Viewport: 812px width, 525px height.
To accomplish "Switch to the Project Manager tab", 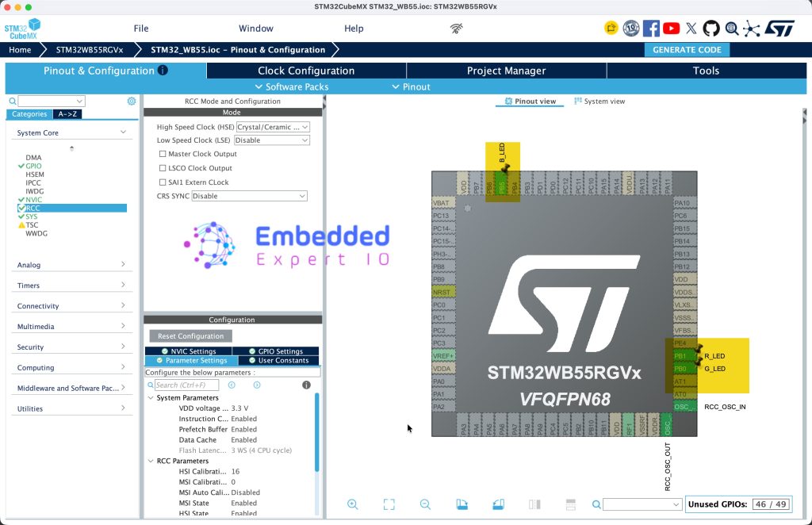I will tap(507, 71).
